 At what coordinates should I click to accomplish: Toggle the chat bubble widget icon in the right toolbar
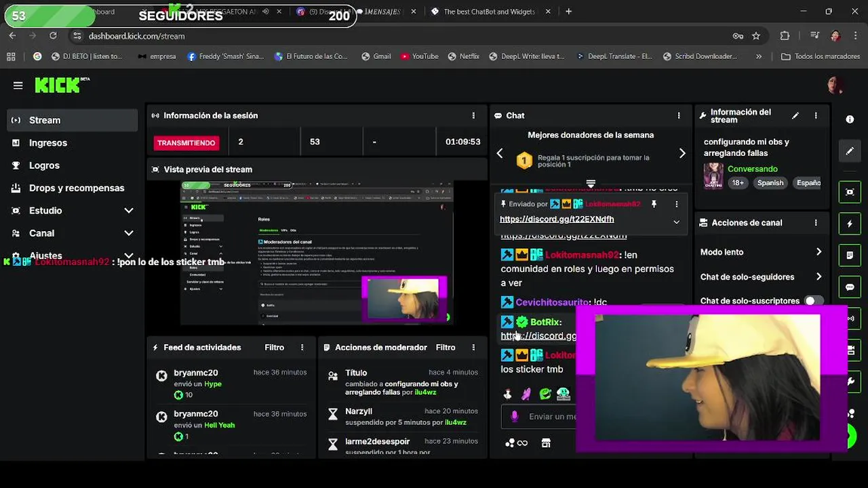850,287
